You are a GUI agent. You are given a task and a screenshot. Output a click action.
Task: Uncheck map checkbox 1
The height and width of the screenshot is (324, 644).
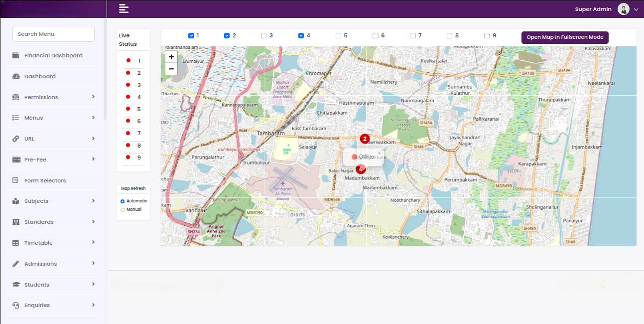pos(191,35)
